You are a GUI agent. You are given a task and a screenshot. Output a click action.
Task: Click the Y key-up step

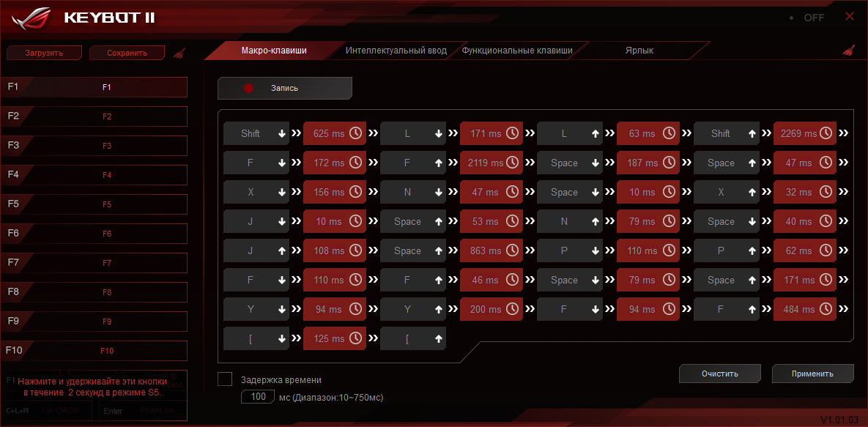pyautogui.click(x=413, y=310)
